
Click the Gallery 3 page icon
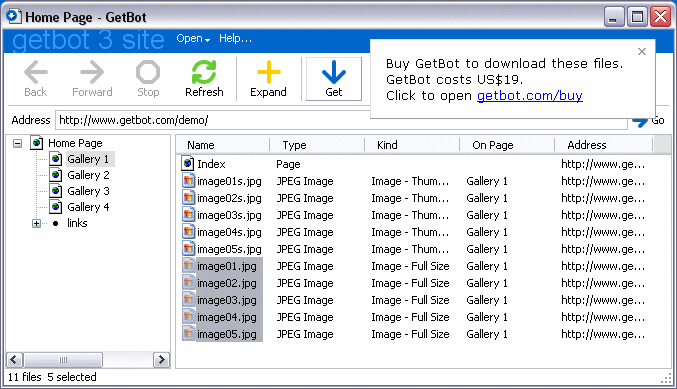(55, 191)
